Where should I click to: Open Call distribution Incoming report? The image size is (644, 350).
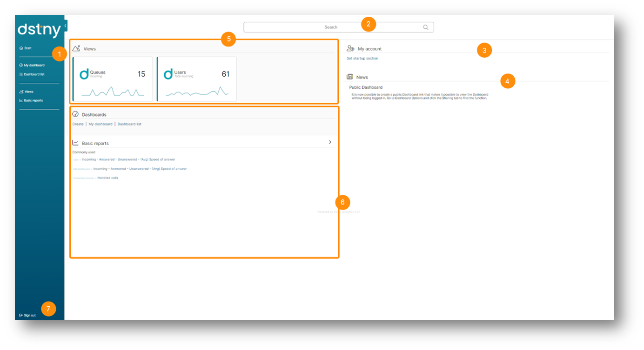101,169
